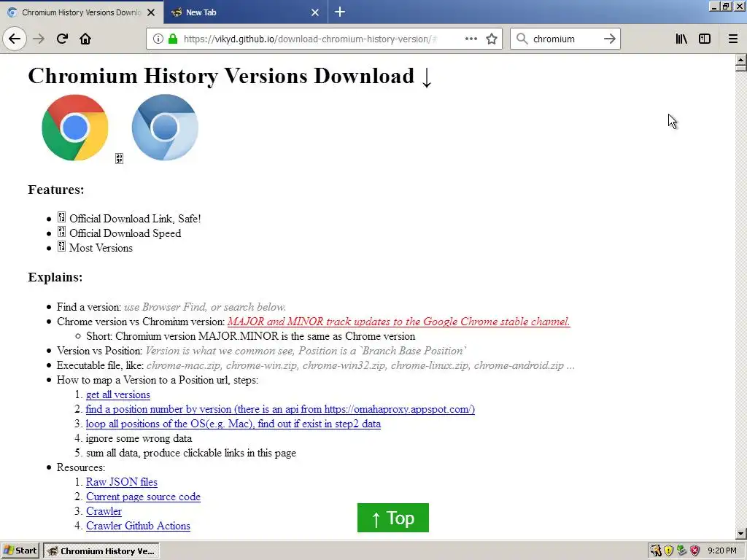Select the Chromium History Versions Download tab

click(x=82, y=12)
